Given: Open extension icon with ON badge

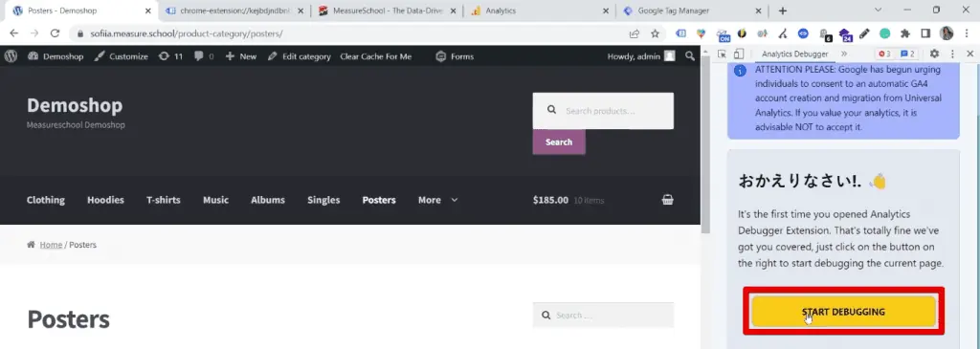Looking at the screenshot, I should click(723, 34).
